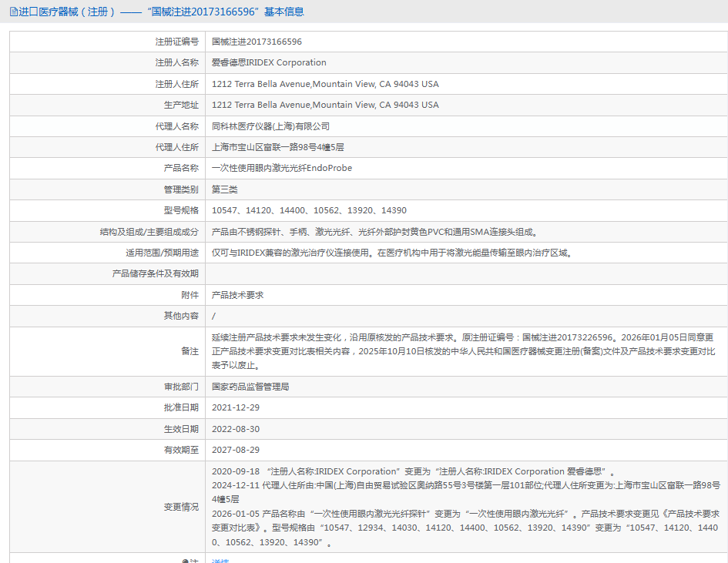Click header title 进口医疗器械（注册）基本信息
728x563 pixels.
[161, 12]
